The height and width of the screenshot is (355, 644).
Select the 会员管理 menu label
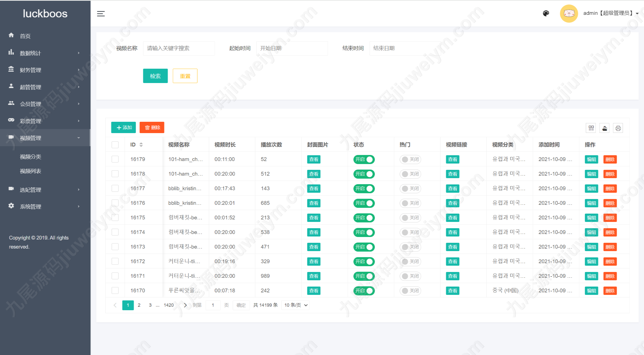[30, 104]
